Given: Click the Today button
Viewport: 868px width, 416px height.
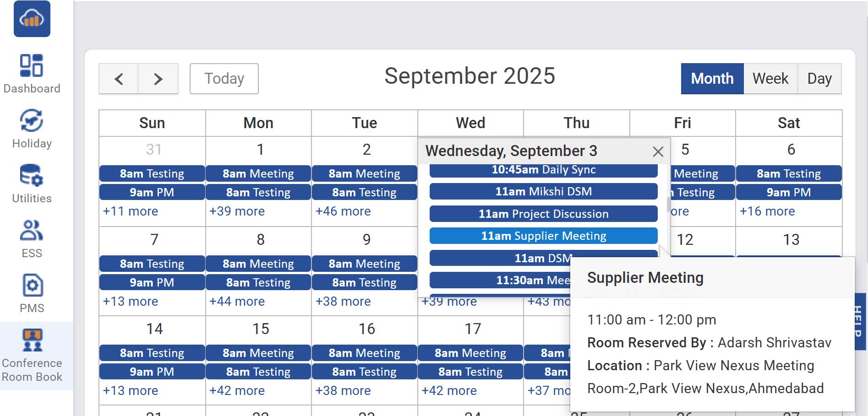Looking at the screenshot, I should pyautogui.click(x=224, y=78).
